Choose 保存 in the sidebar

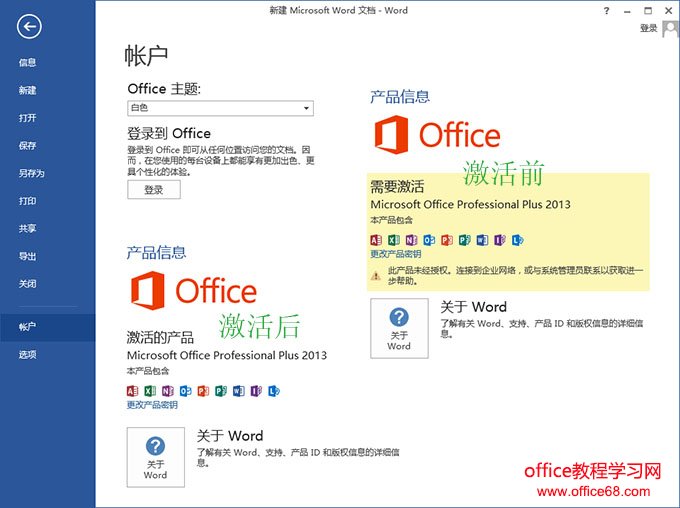(27, 146)
